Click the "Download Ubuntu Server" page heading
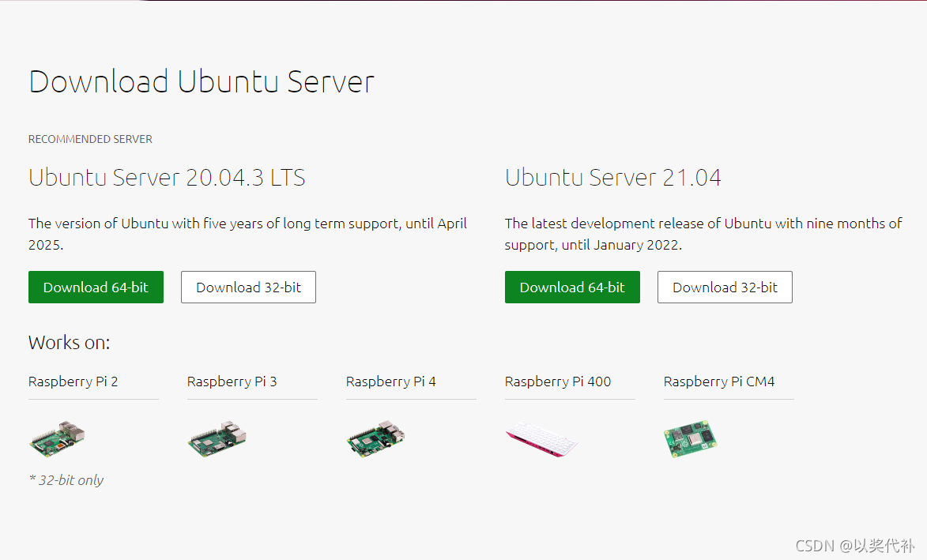 click(x=202, y=81)
